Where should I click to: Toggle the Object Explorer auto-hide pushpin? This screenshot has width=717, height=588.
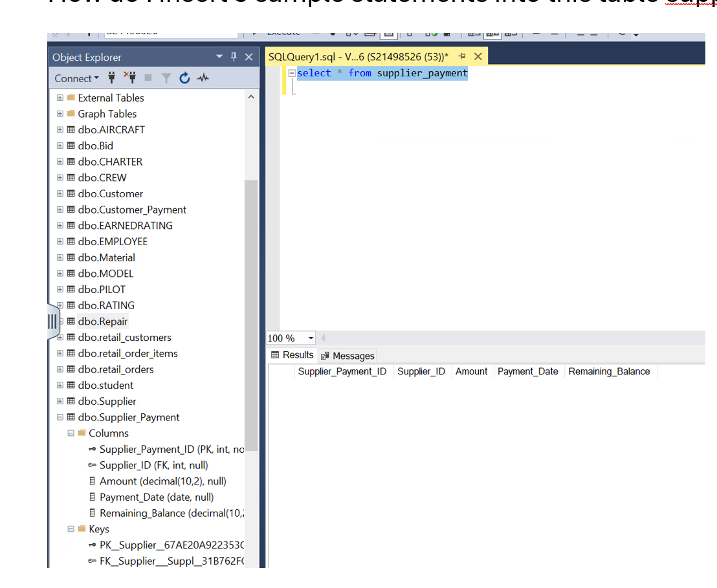pyautogui.click(x=233, y=57)
